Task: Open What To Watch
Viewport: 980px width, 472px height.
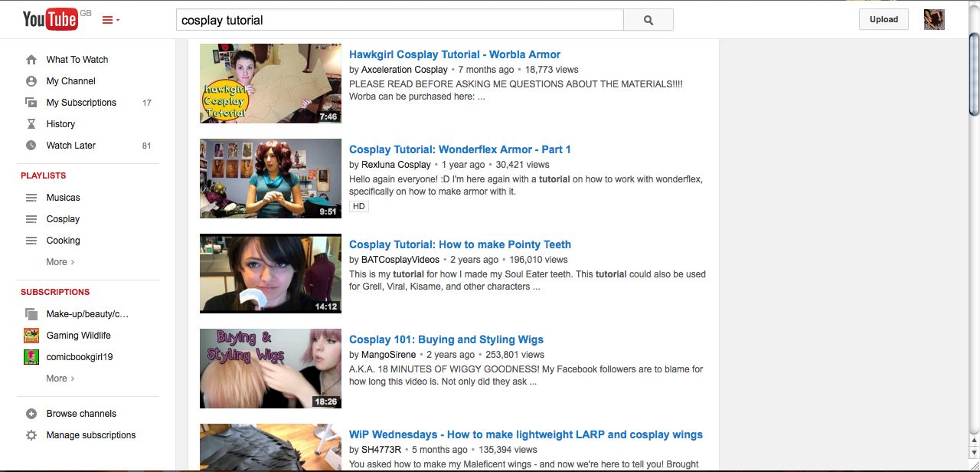Action: pos(77,60)
